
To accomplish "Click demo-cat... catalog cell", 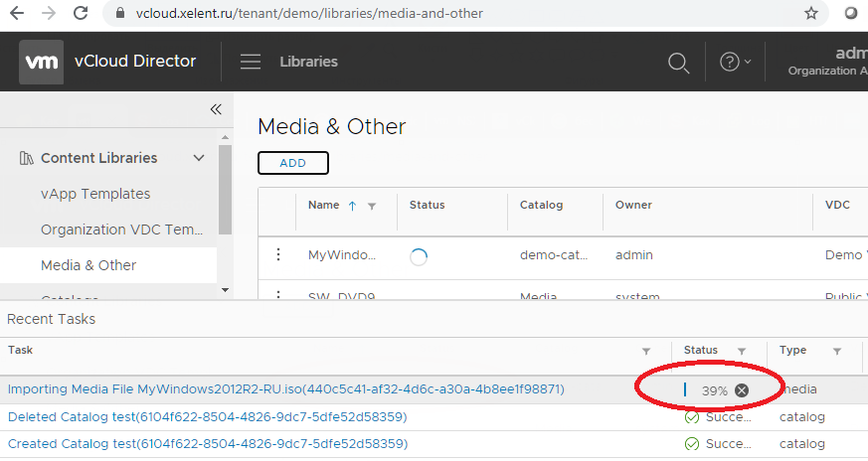I will click(554, 255).
